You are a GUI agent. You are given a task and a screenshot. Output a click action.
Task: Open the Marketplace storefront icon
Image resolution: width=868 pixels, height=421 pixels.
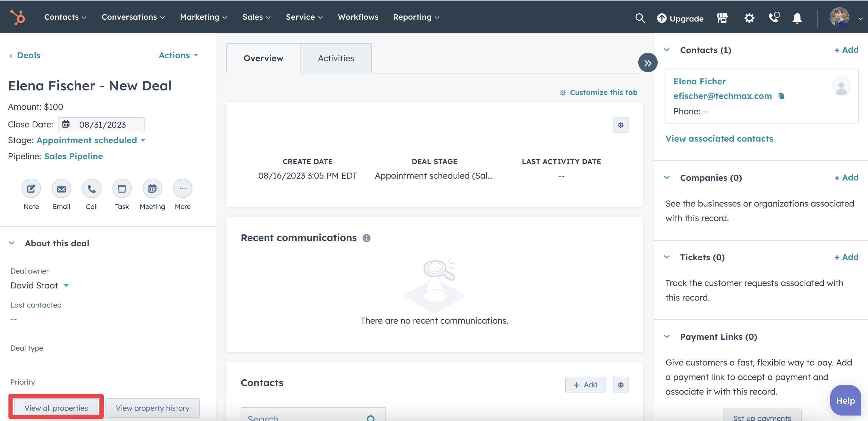[x=722, y=18]
